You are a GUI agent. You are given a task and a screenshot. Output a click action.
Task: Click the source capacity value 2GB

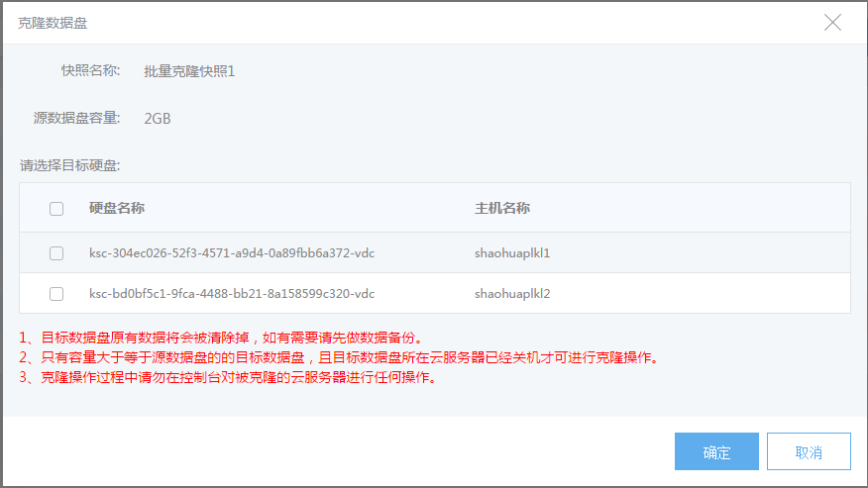[158, 119]
